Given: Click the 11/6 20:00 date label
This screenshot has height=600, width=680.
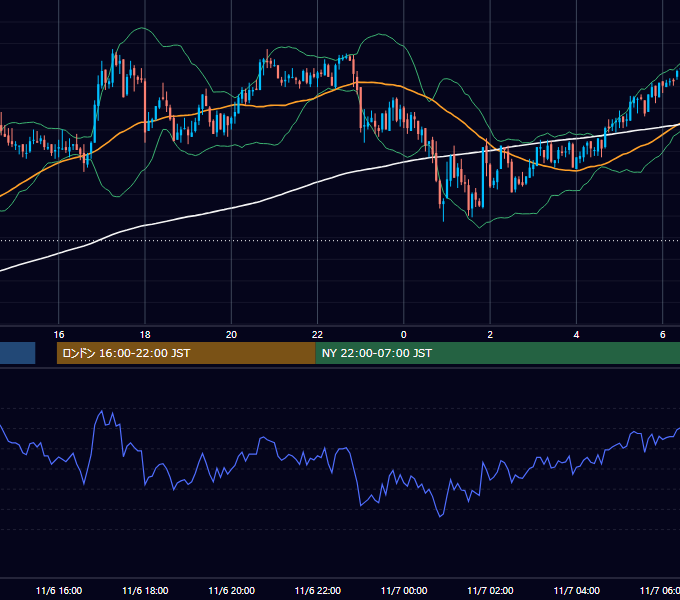Looking at the screenshot, I should coord(231,590).
